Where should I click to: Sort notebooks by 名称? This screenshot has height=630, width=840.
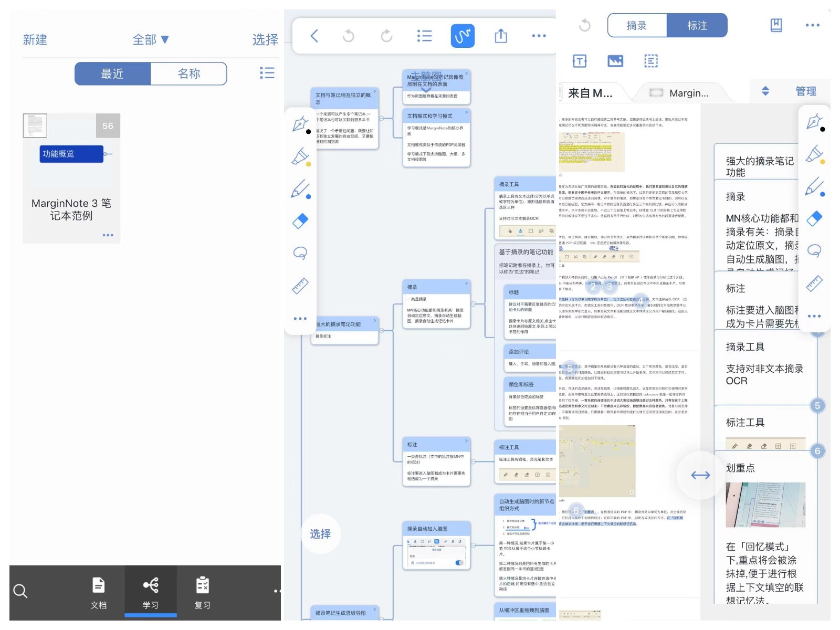189,73
